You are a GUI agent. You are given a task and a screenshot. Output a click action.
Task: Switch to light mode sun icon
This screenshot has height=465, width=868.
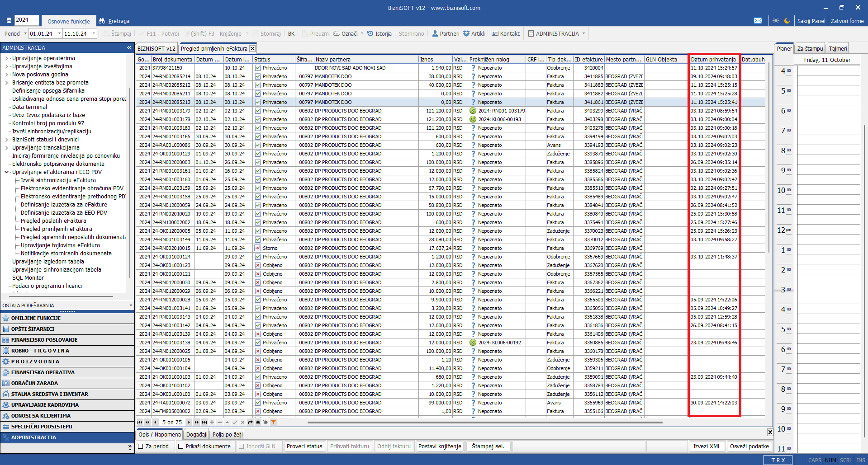776,21
